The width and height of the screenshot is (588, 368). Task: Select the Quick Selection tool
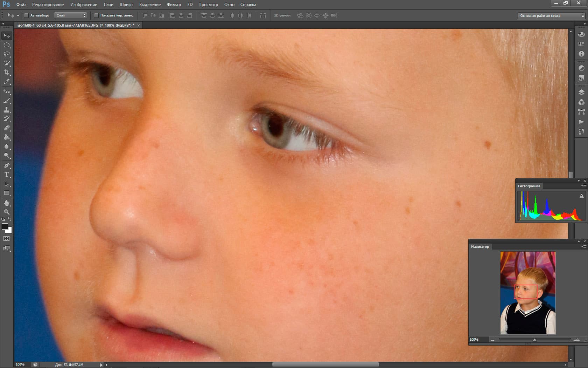click(x=7, y=63)
